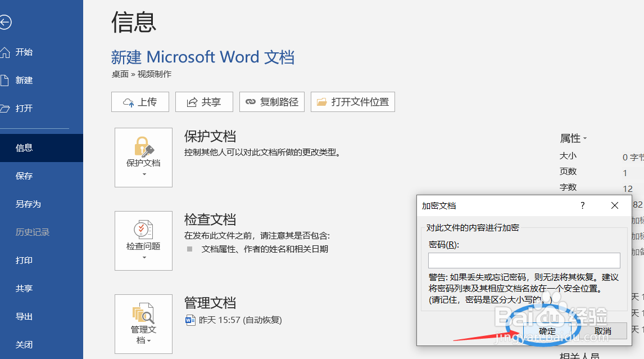Click the 管理文档 section heading

pos(210,303)
